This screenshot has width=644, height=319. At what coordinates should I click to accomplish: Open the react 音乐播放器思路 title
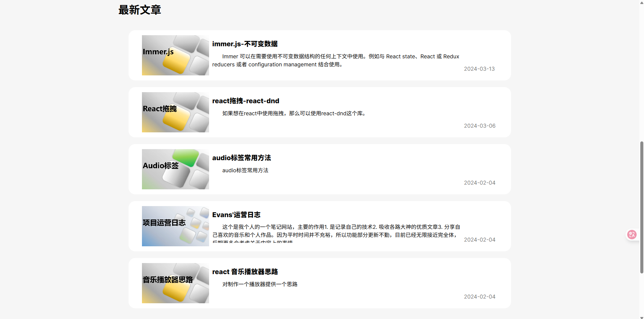coord(245,272)
